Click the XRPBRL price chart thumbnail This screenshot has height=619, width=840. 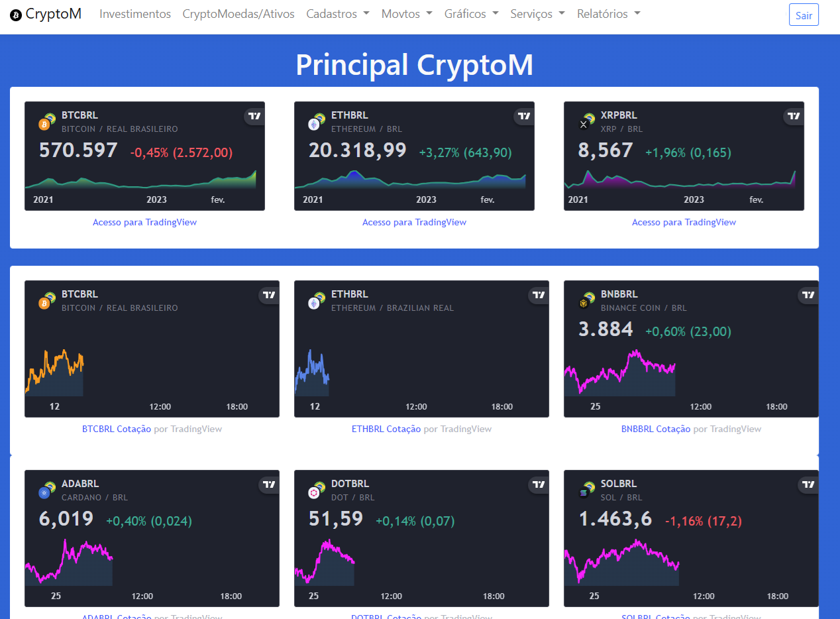(x=680, y=179)
